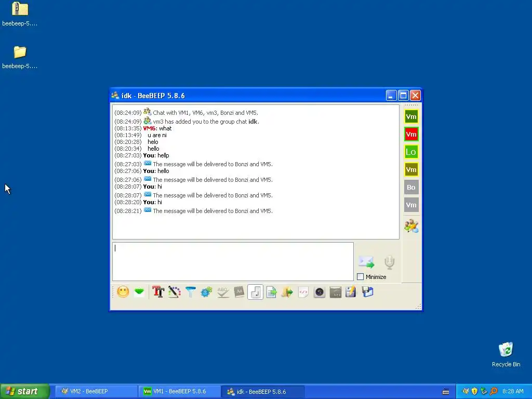Open the font color picker icon
532x399 pixels.
click(175, 292)
